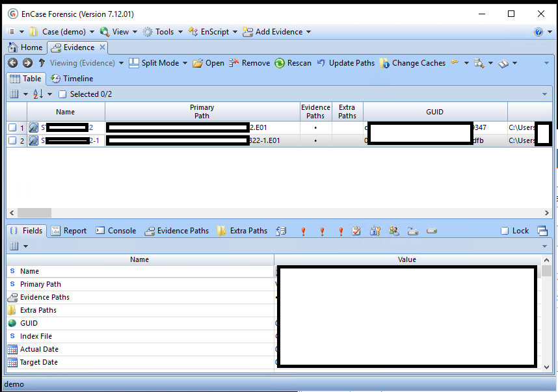Click the sort A-Z icon

click(38, 94)
